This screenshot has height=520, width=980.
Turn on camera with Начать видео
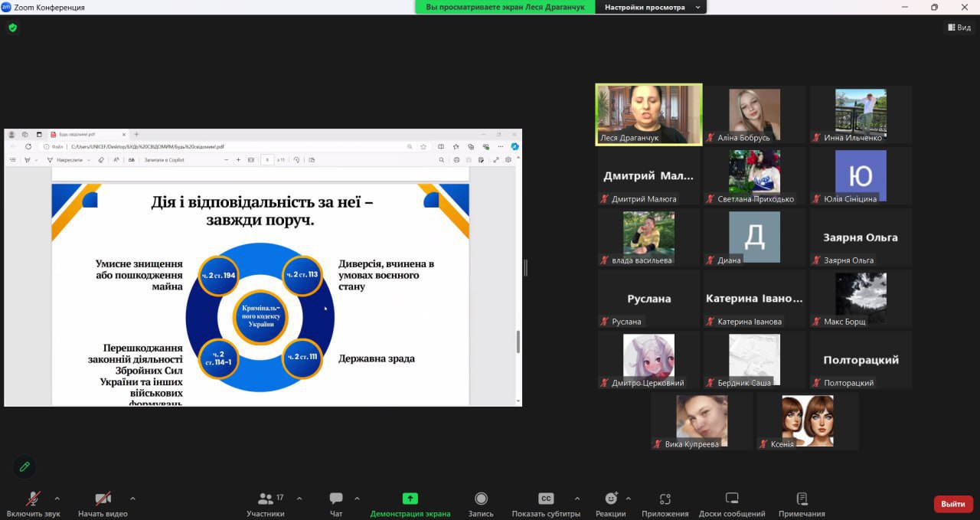[x=103, y=504]
